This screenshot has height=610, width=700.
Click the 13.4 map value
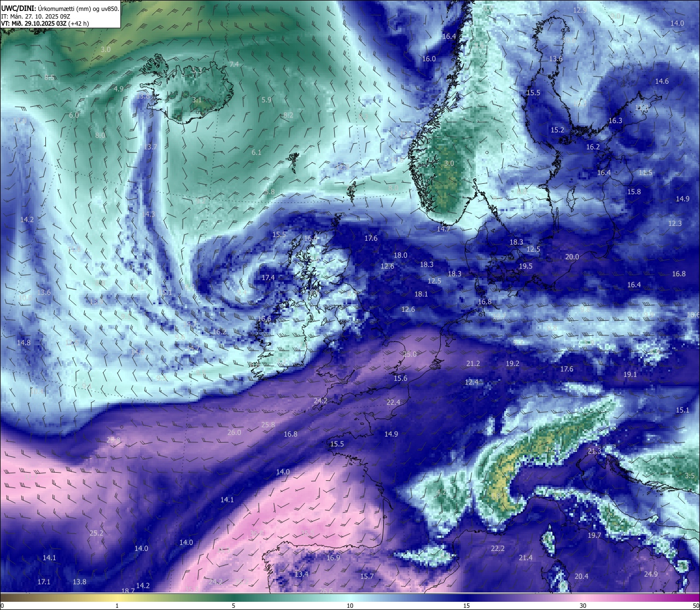click(301, 574)
